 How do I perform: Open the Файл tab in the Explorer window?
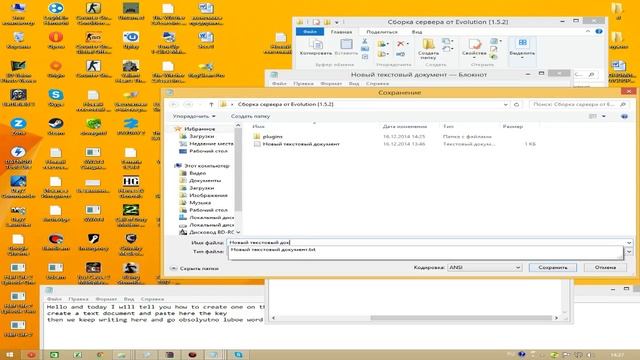pos(310,32)
